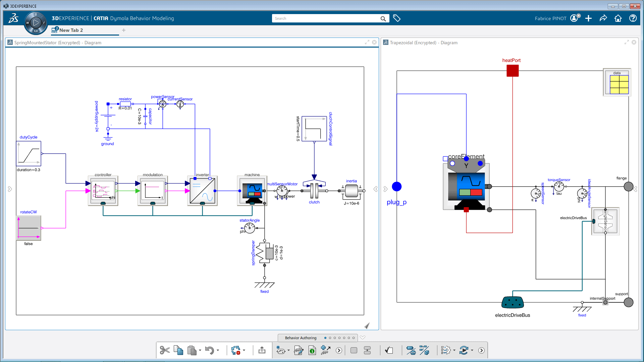Click the tag icon next to search

coord(397,18)
